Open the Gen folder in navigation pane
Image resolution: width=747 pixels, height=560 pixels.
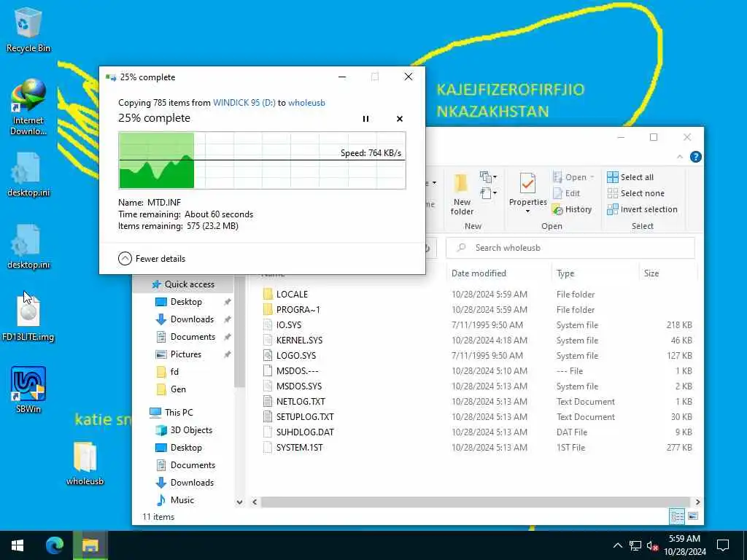pyautogui.click(x=171, y=389)
